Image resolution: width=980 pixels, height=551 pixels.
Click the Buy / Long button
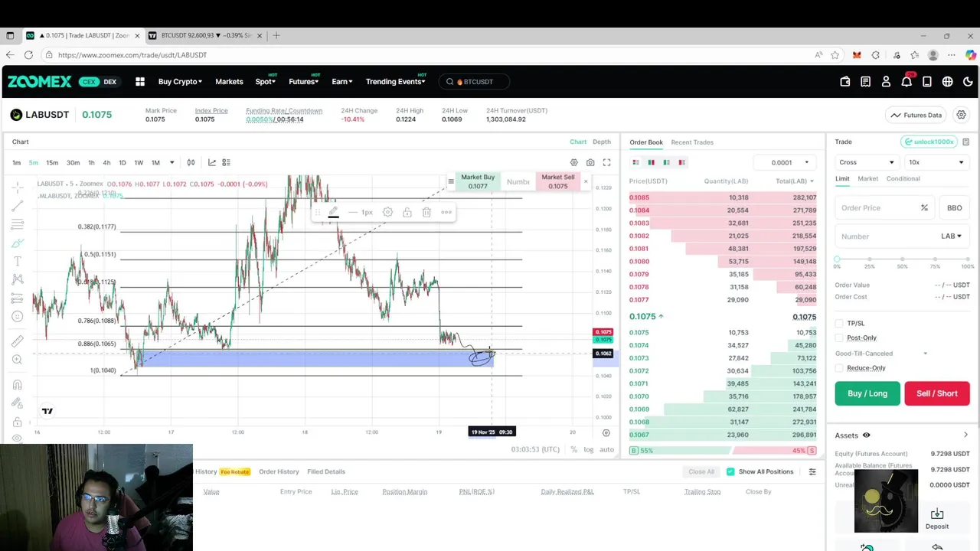(x=867, y=393)
